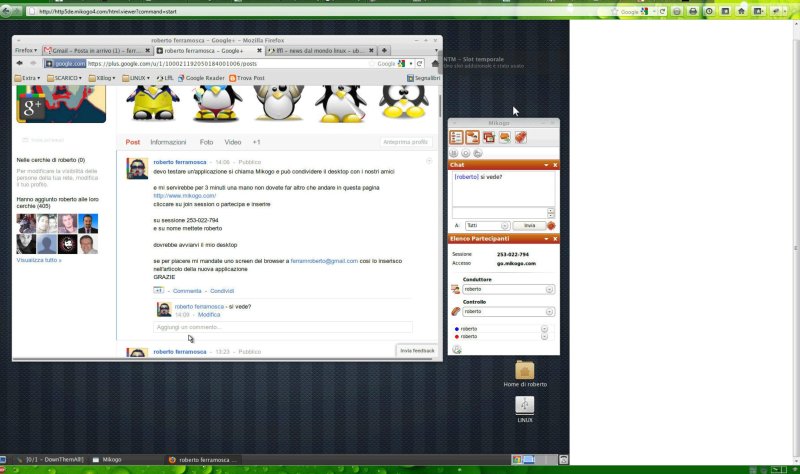Click Commenta link under the post
Viewport: 800px width, 474px height.
[187, 291]
